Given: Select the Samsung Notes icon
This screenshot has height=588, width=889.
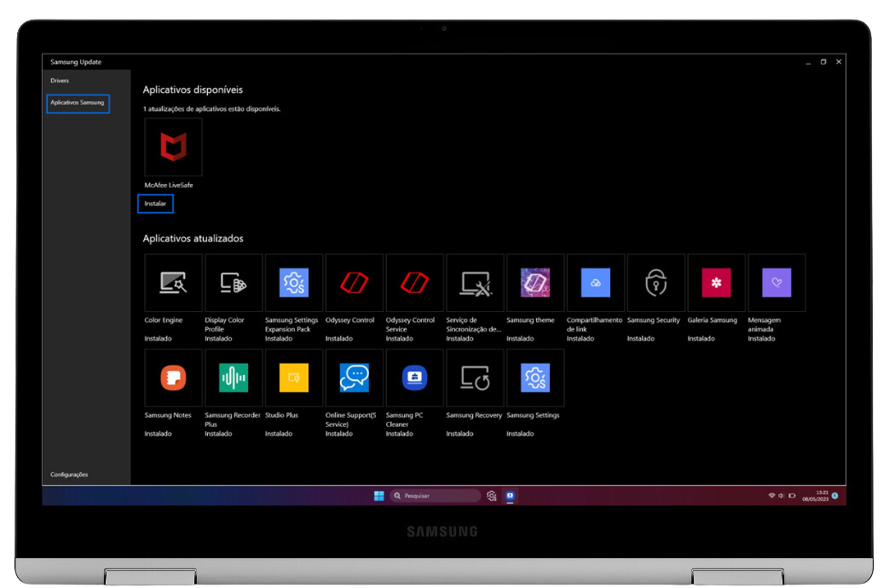Looking at the screenshot, I should pyautogui.click(x=174, y=378).
